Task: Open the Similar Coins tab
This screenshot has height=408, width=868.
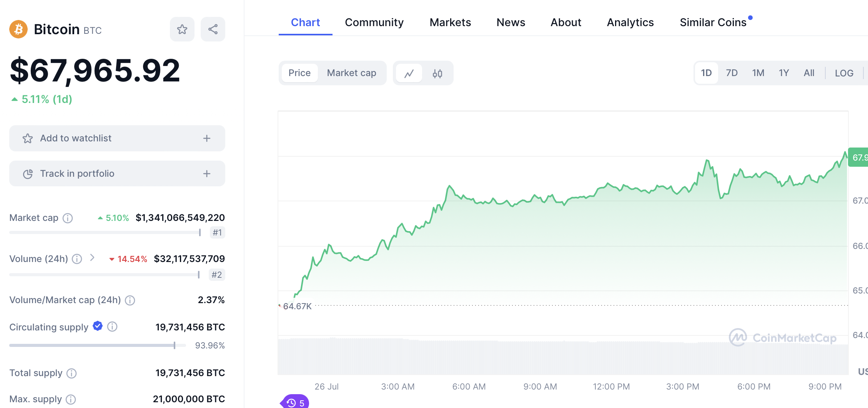Action: pos(713,22)
